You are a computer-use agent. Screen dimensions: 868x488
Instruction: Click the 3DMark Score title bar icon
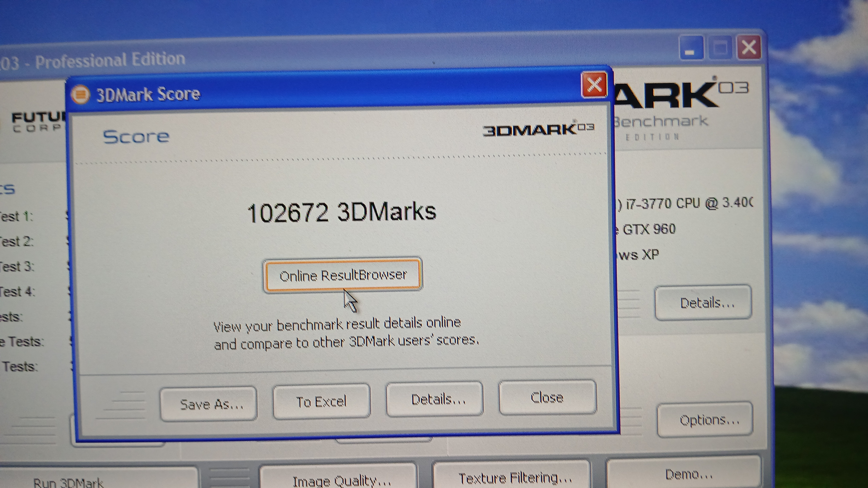(80, 94)
